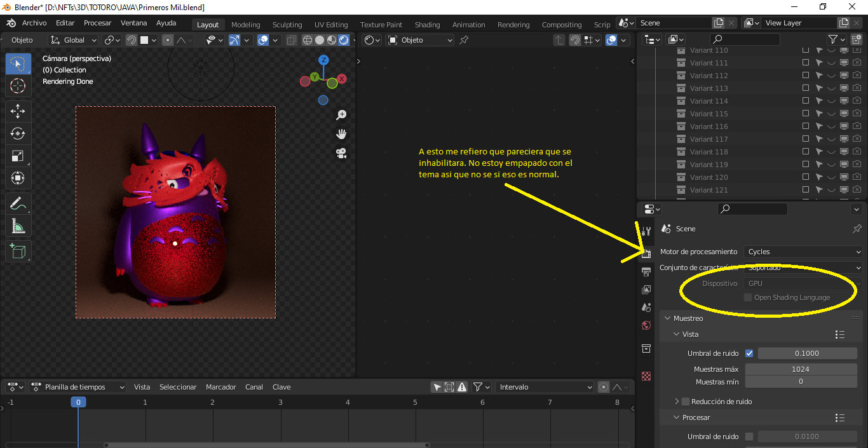Choose the Move tool

[x=18, y=111]
